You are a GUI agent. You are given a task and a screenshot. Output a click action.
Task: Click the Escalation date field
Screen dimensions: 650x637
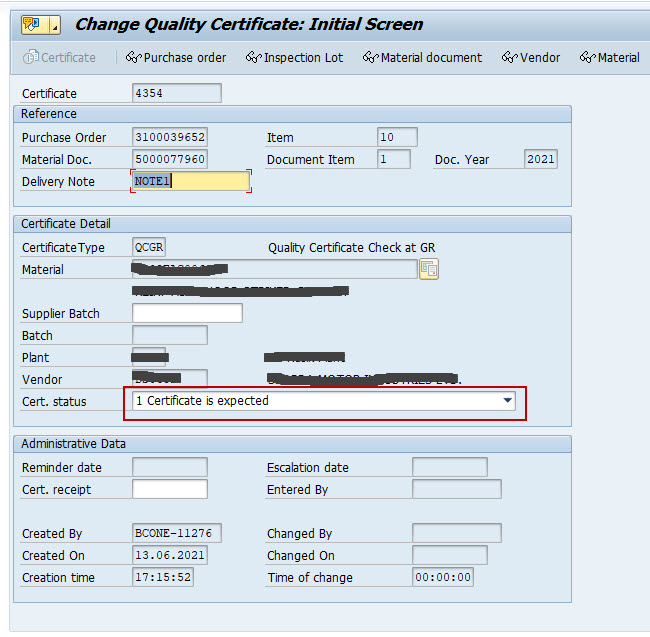point(450,467)
